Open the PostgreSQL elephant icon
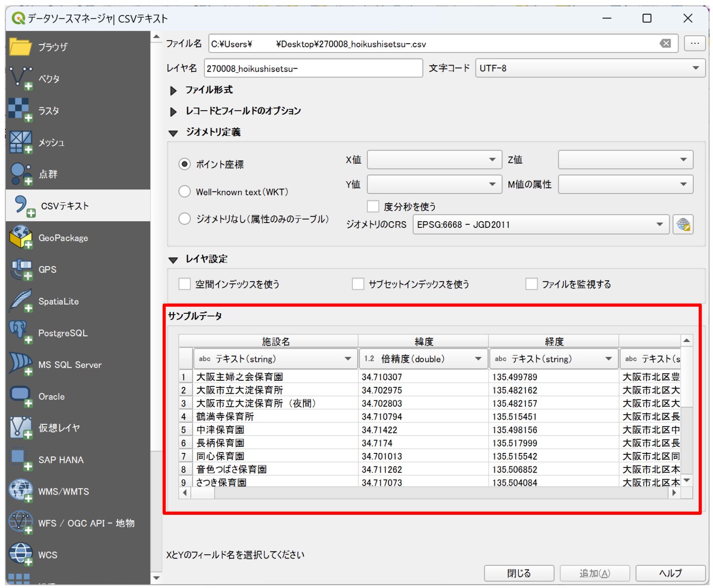The width and height of the screenshot is (713, 588). [20, 333]
